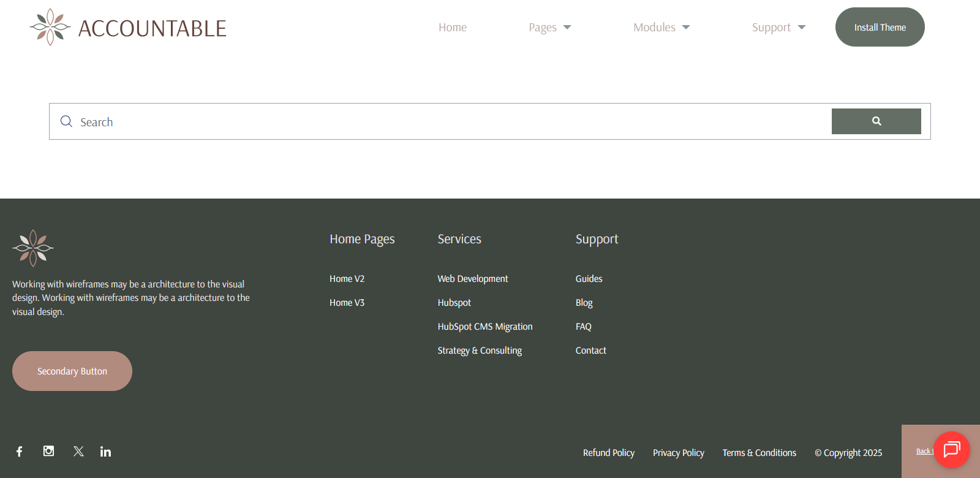Image resolution: width=980 pixels, height=478 pixels.
Task: Open the LinkedIn social link
Action: [x=106, y=452]
